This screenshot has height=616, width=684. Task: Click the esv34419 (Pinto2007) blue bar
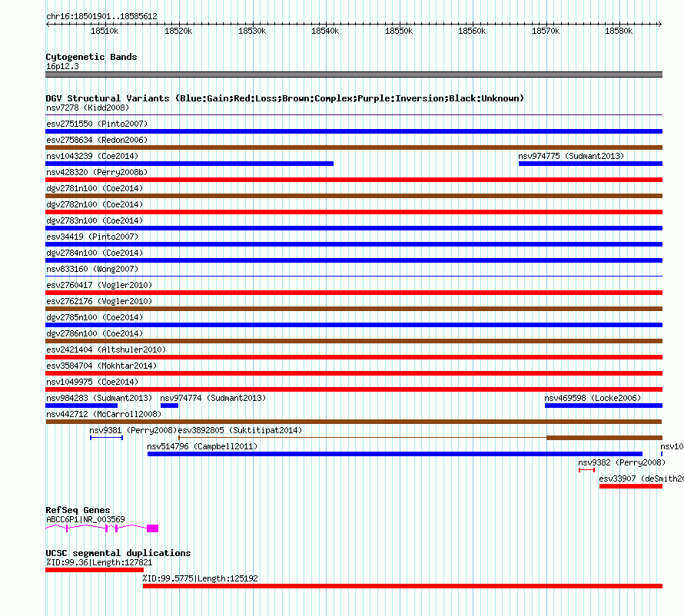pyautogui.click(x=354, y=244)
